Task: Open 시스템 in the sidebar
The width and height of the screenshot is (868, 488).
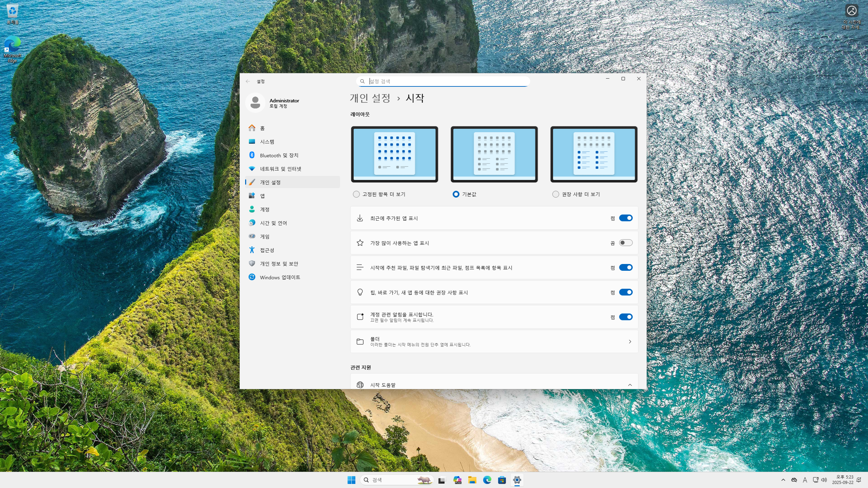Action: (267, 142)
